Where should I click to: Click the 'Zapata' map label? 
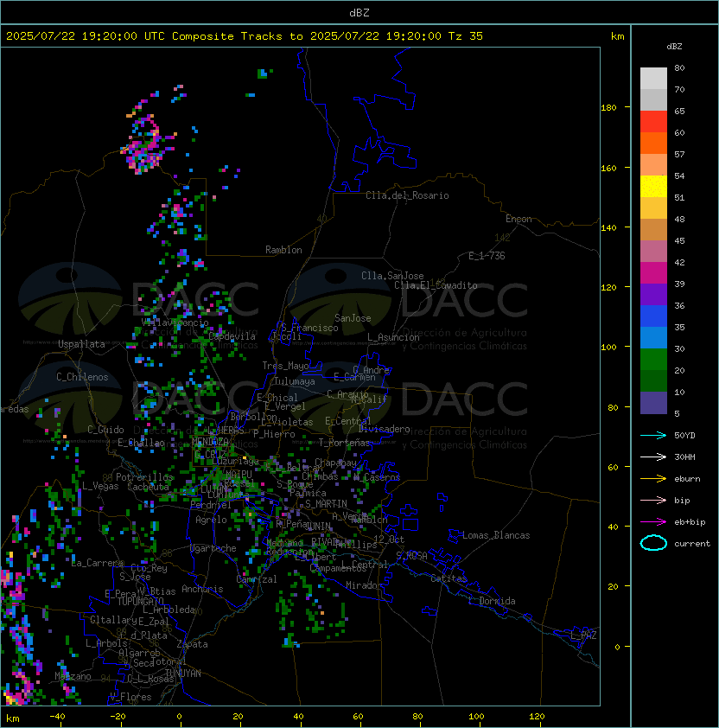coord(192,644)
